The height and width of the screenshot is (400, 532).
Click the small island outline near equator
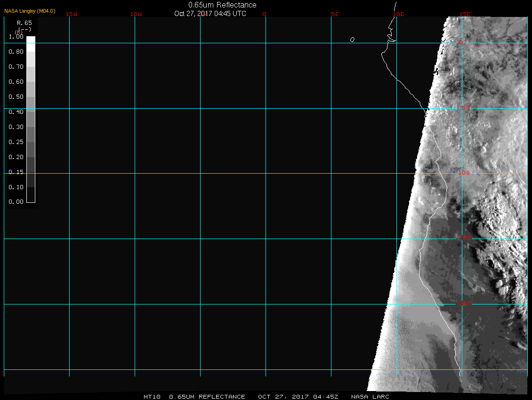pyautogui.click(x=352, y=40)
